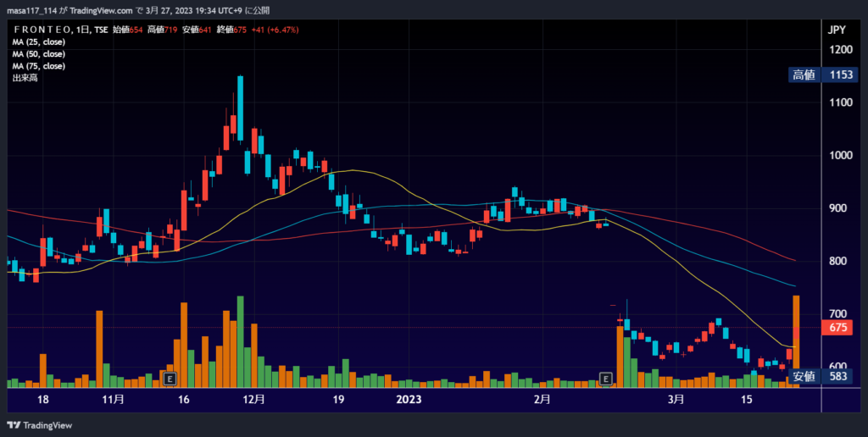This screenshot has height=437, width=868.
Task: Click the 高値719 high value in header
Action: pyautogui.click(x=162, y=30)
